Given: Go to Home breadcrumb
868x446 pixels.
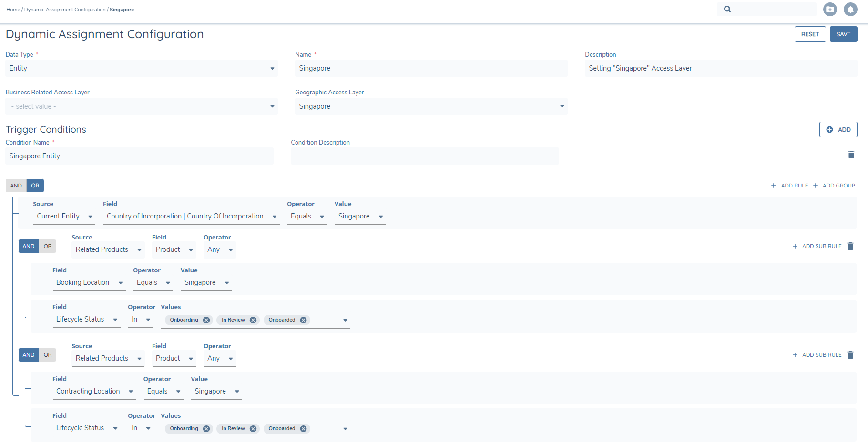Looking at the screenshot, I should 13,10.
